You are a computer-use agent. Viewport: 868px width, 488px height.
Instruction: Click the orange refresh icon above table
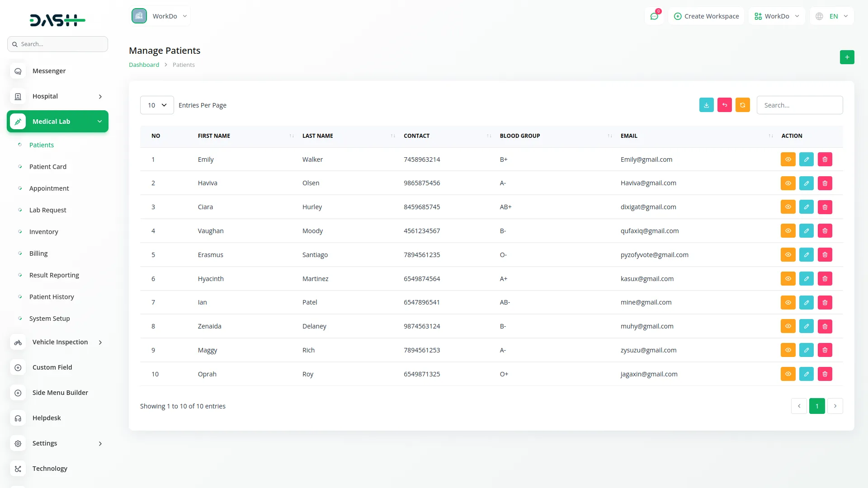coord(742,105)
